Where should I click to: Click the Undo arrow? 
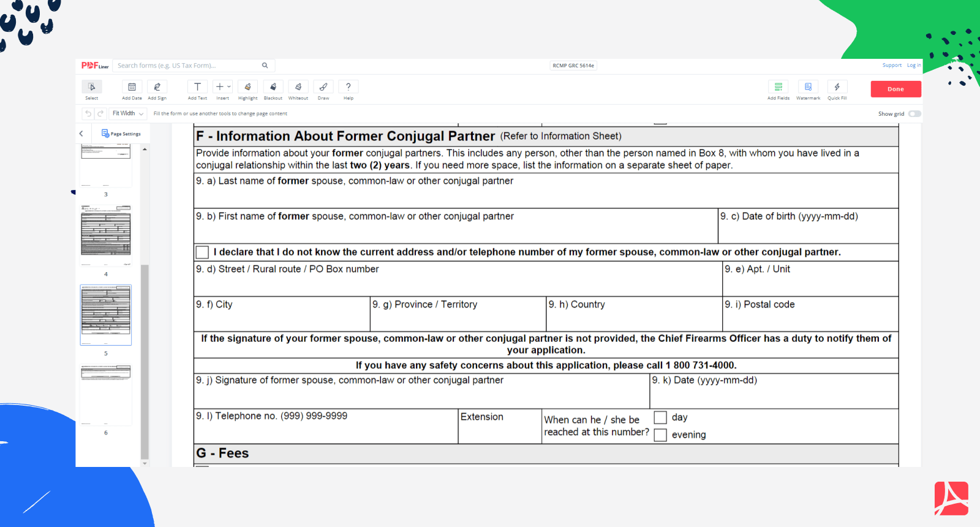click(x=88, y=113)
